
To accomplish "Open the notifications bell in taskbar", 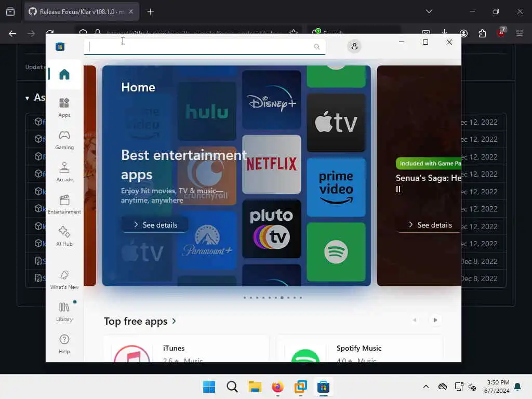I will click(x=518, y=387).
